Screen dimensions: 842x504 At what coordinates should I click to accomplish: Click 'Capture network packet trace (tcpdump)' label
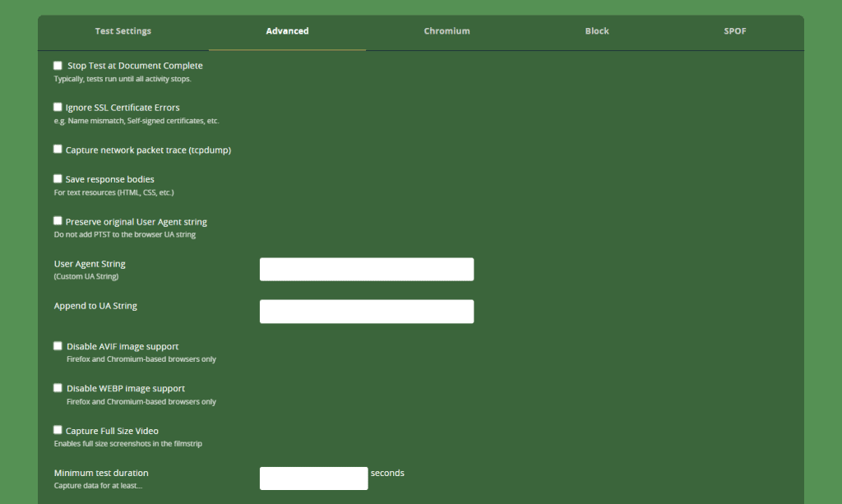pos(148,150)
